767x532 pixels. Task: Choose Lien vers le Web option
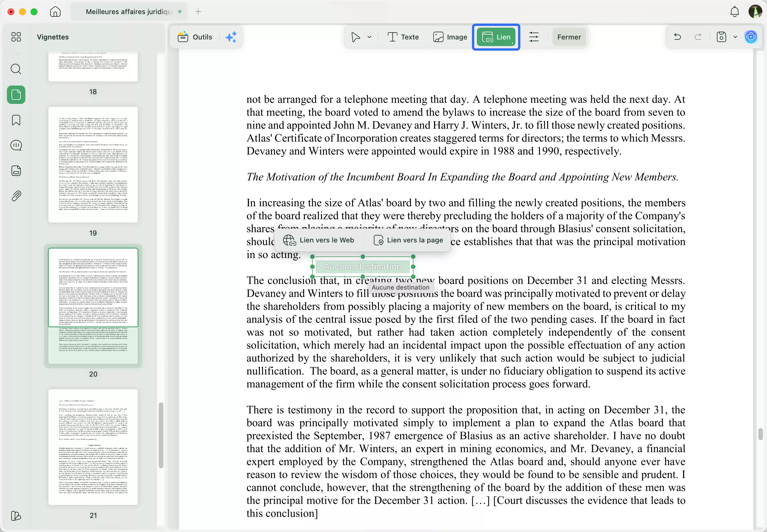318,240
